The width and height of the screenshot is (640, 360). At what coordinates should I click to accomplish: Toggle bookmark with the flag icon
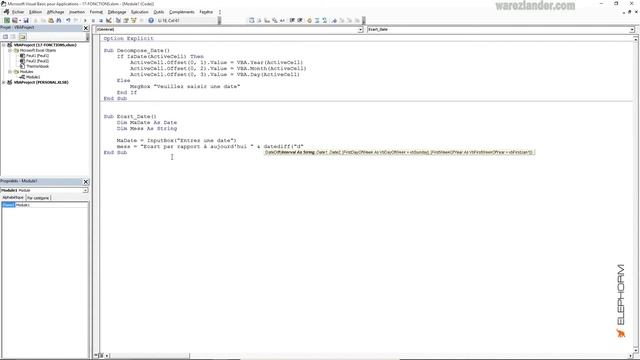point(334,20)
